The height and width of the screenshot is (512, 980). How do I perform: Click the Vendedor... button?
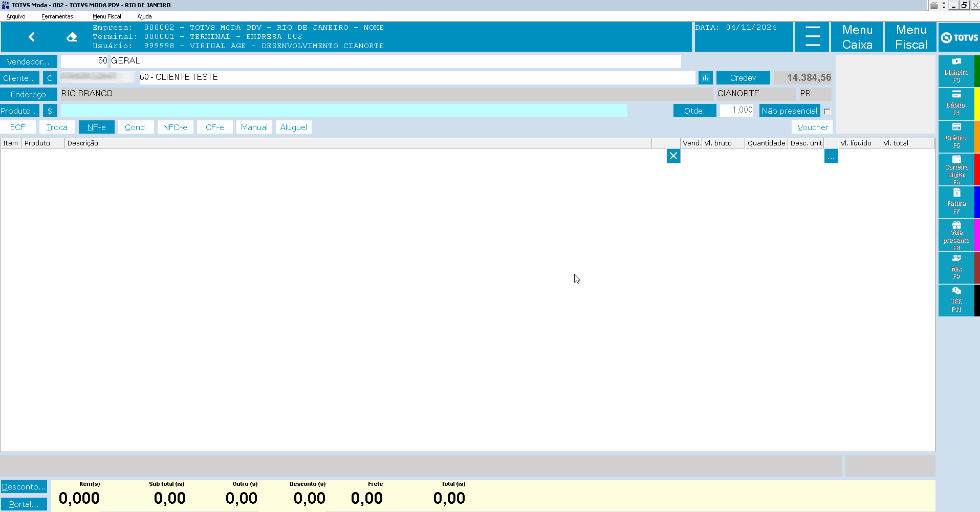pyautogui.click(x=29, y=61)
